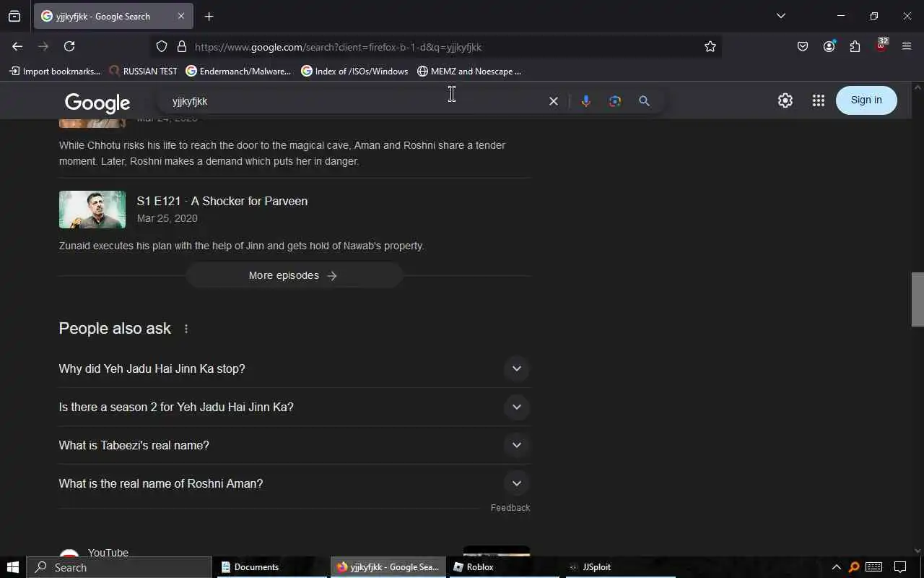Open the Extensions puzzle icon
Image resolution: width=924 pixels, height=578 pixels.
[855, 46]
